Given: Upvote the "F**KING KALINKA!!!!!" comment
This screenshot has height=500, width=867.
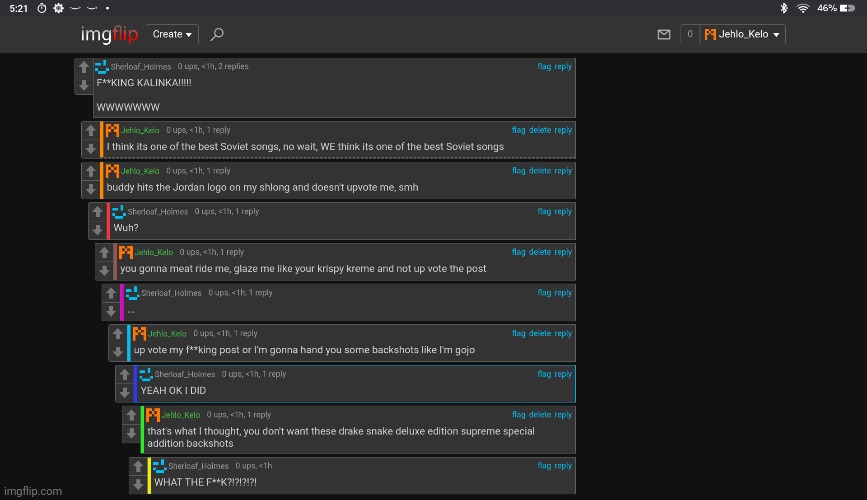Looking at the screenshot, I should tap(83, 67).
